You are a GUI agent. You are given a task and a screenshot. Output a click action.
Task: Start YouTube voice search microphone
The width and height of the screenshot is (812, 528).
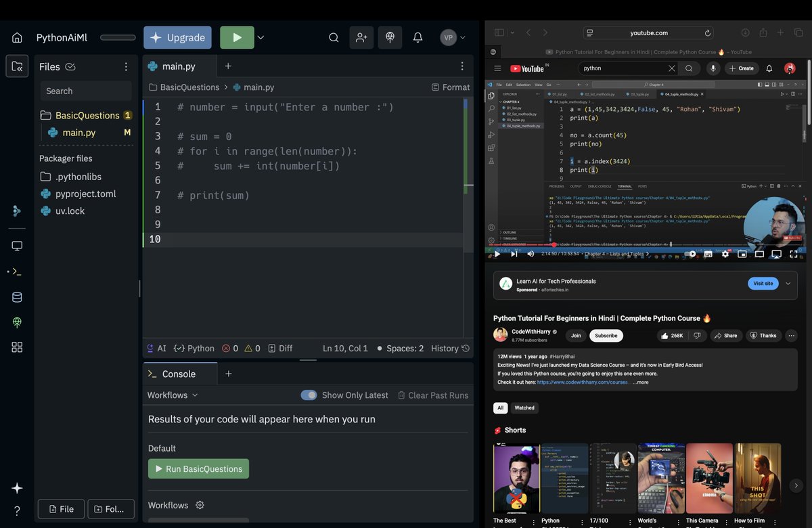713,68
